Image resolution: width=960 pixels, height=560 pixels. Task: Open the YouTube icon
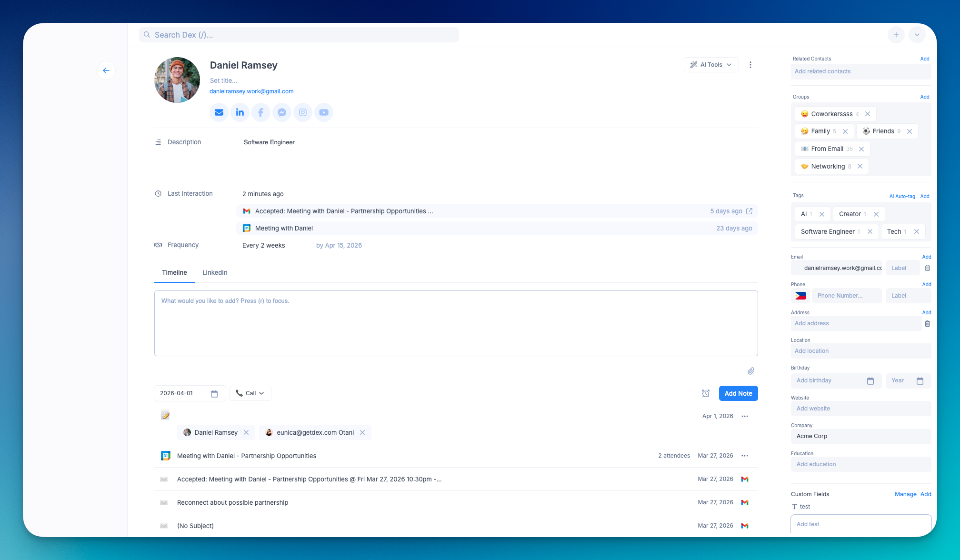coord(324,112)
